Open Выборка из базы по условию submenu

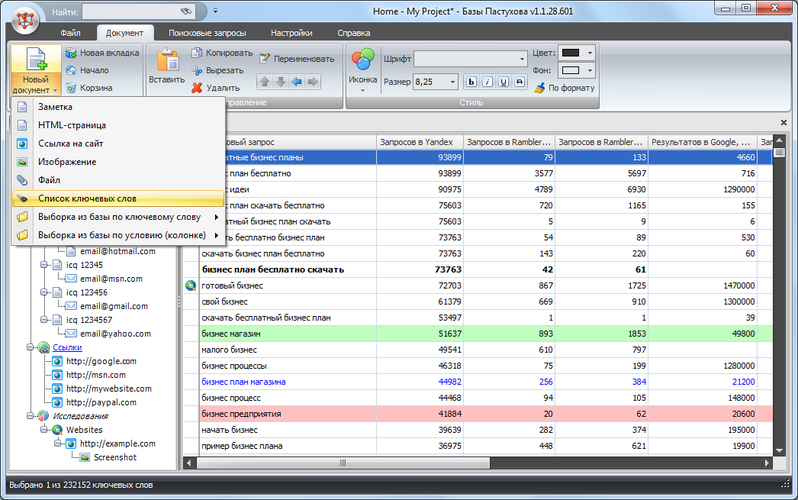click(x=118, y=235)
